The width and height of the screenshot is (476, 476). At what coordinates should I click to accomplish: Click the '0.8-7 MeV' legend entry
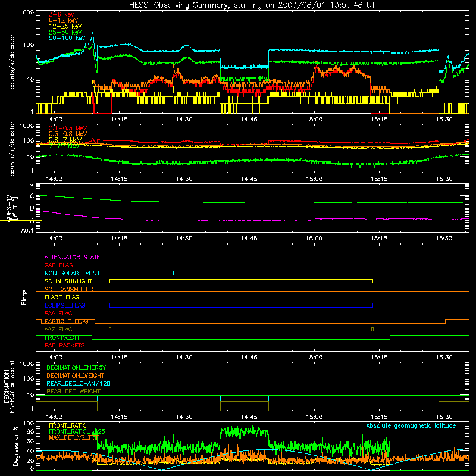[65, 140]
